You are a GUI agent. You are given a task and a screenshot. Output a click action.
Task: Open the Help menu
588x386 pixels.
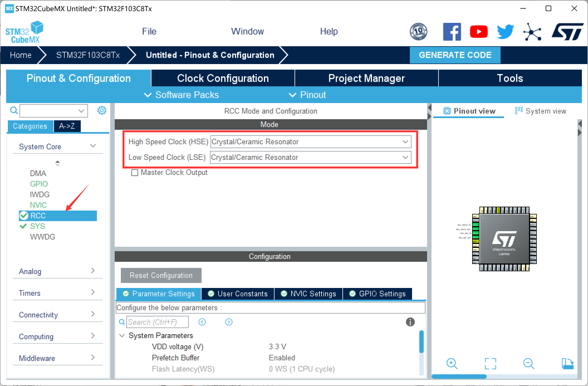[329, 31]
